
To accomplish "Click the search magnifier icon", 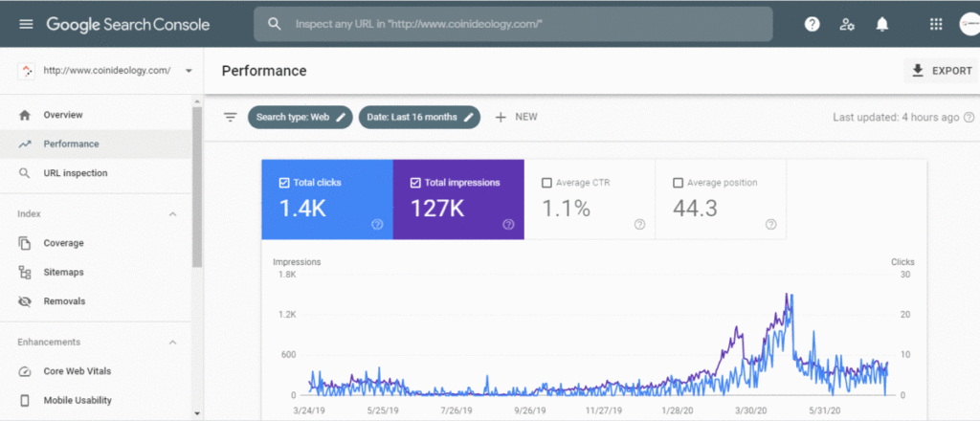I will tap(275, 24).
